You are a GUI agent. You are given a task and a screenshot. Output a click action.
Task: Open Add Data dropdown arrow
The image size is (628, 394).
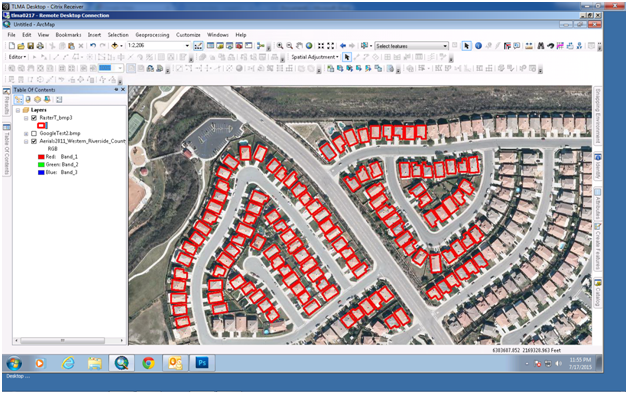click(x=121, y=46)
